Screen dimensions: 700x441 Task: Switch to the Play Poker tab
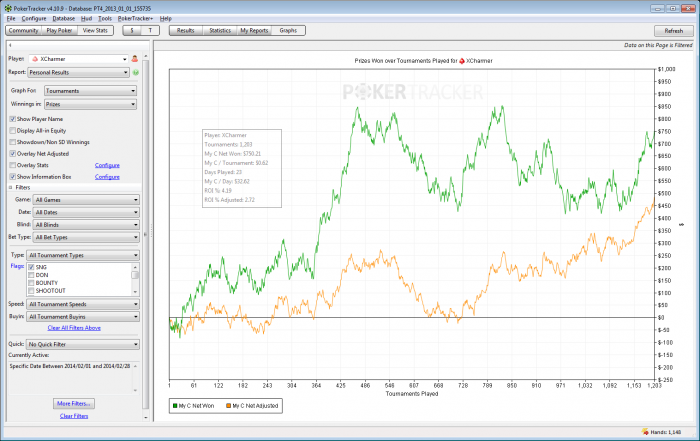coord(59,30)
